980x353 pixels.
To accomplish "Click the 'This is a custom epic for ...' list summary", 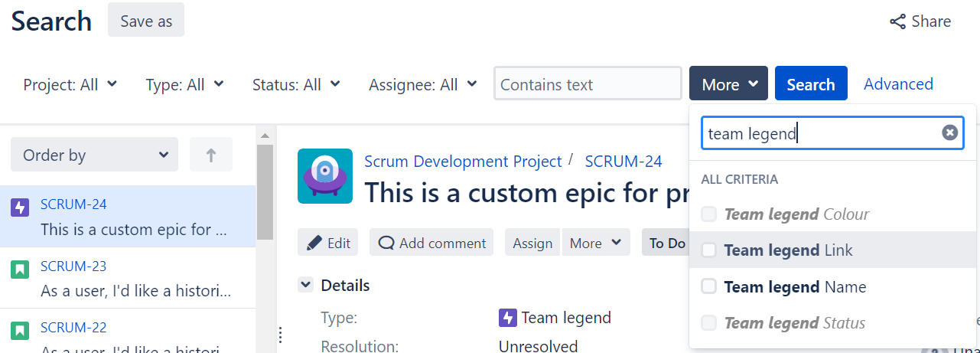I will coord(135,229).
